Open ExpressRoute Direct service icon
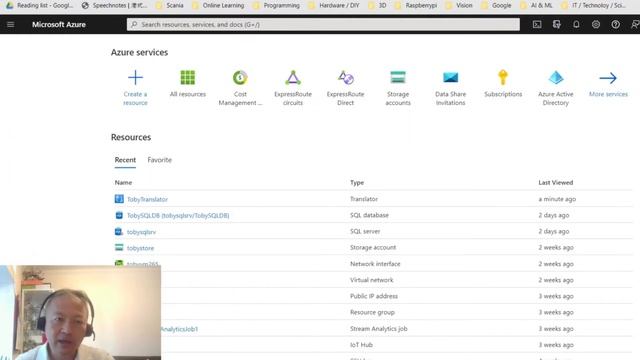This screenshot has width=640, height=360. tap(345, 78)
